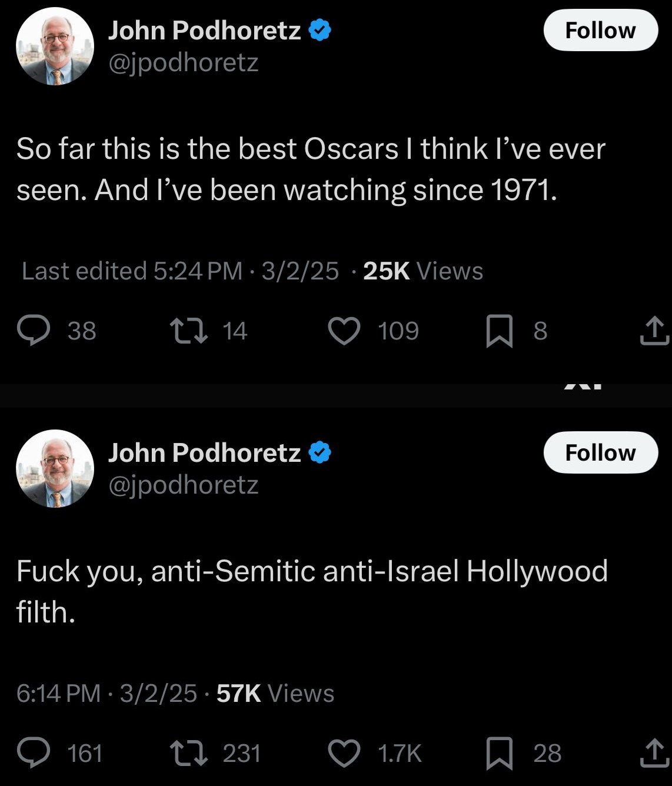View edit history via Last edited 5:24 PM
The image size is (672, 786).
132,271
